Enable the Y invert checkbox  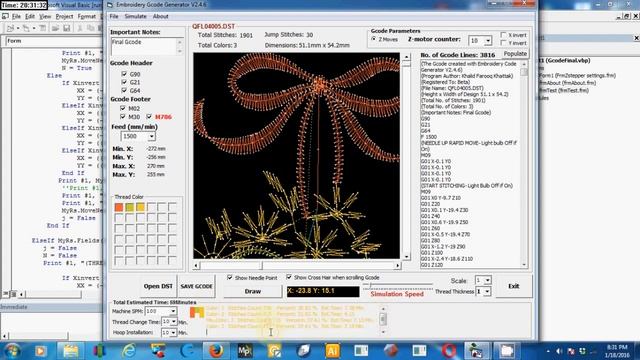503,43
